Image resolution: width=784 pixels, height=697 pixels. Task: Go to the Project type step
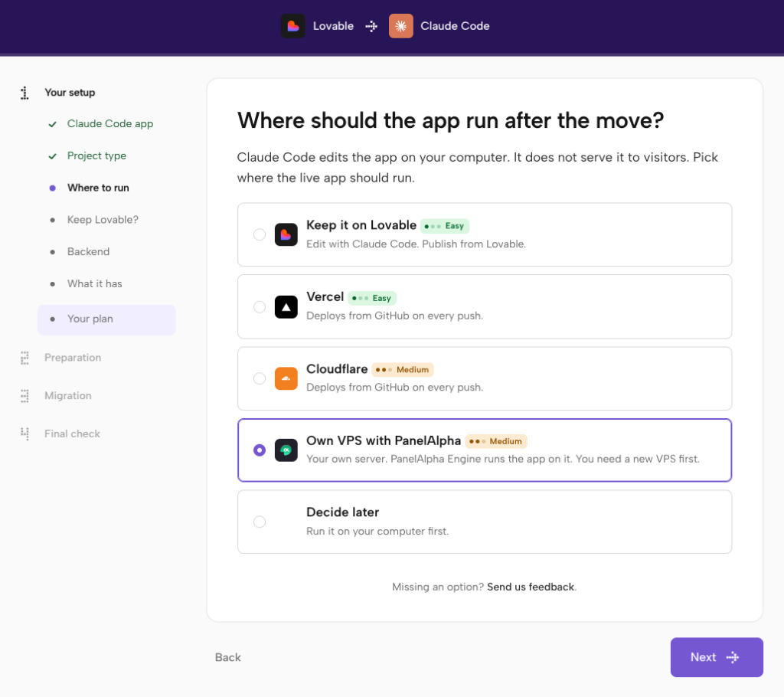(x=96, y=155)
